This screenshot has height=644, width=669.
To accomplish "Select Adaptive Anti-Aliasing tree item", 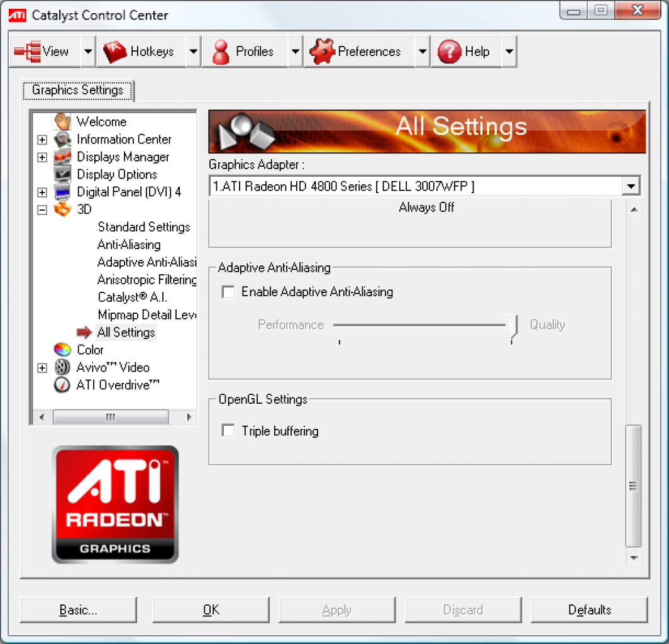I will tap(147, 262).
